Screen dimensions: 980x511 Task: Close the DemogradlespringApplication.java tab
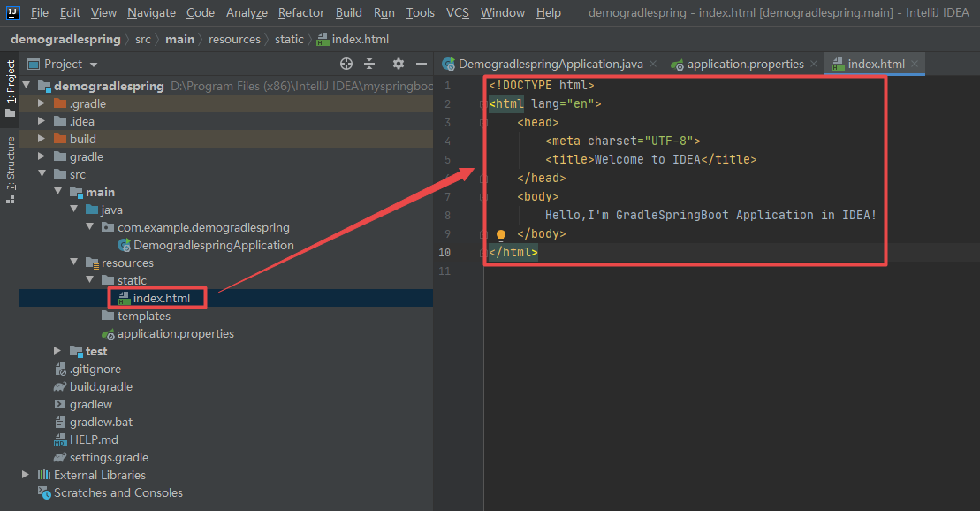coord(653,64)
